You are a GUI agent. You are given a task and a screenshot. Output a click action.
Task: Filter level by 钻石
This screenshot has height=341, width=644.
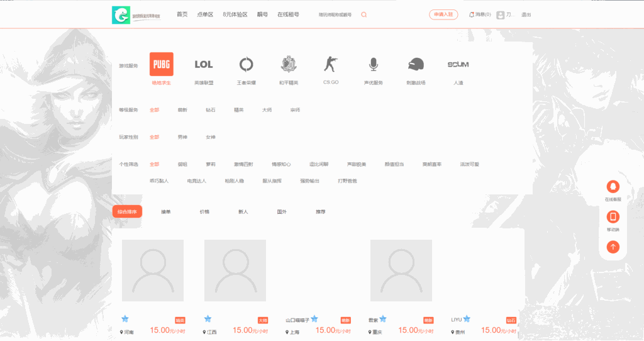(x=211, y=110)
